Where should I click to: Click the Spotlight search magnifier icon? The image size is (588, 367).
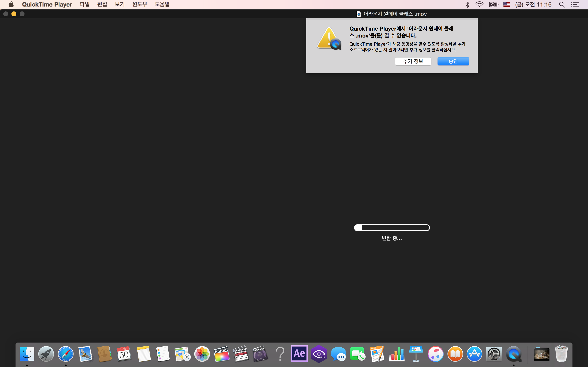tap(562, 4)
